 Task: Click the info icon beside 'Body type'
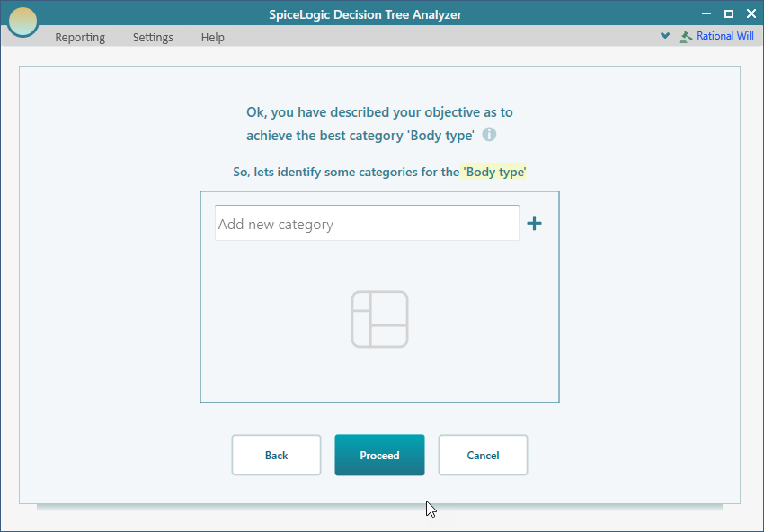[x=489, y=135]
